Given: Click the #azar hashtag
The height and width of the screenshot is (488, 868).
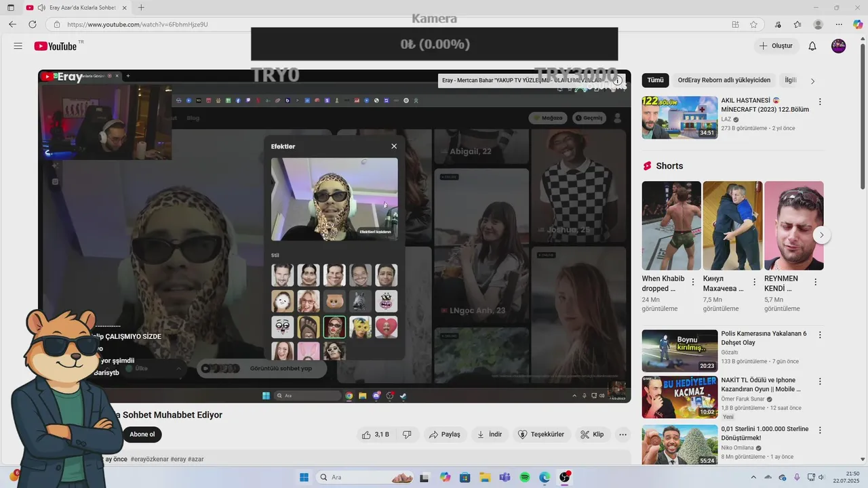Looking at the screenshot, I should [196, 460].
